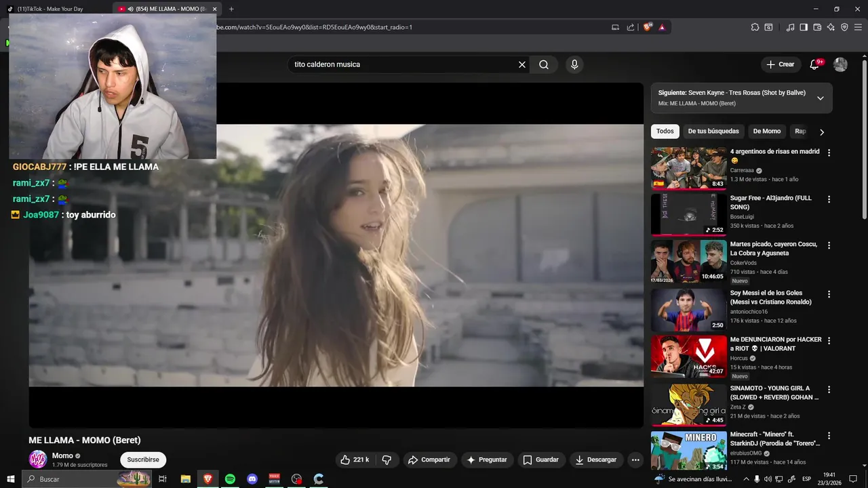Image resolution: width=868 pixels, height=488 pixels.
Task: Select the 'De Momo' filter chip
Action: coord(767,131)
